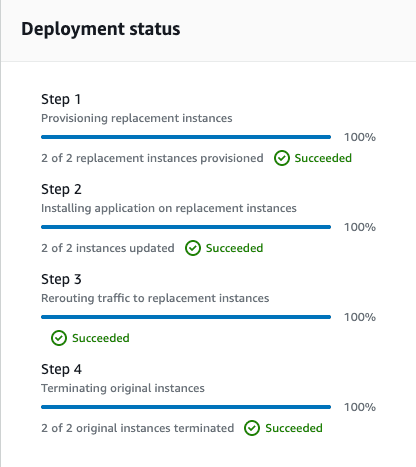Click the Step 2 installing application progress bar
This screenshot has height=467, width=416.
tap(186, 227)
